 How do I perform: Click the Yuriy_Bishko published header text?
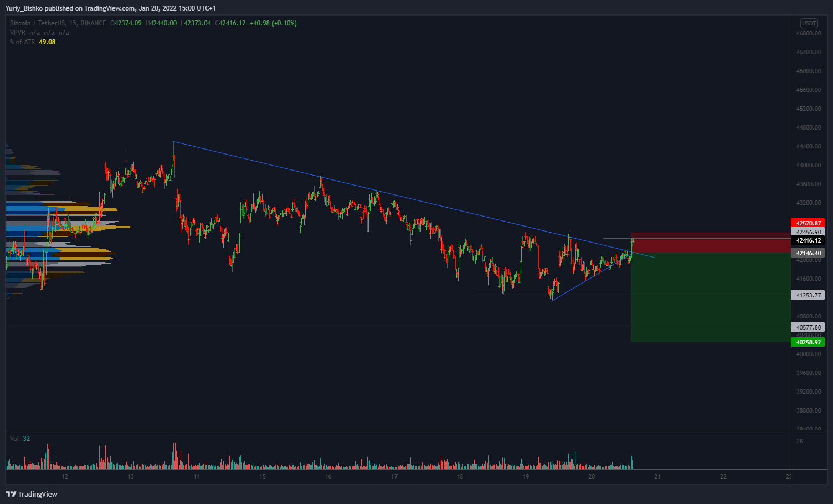pyautogui.click(x=111, y=8)
